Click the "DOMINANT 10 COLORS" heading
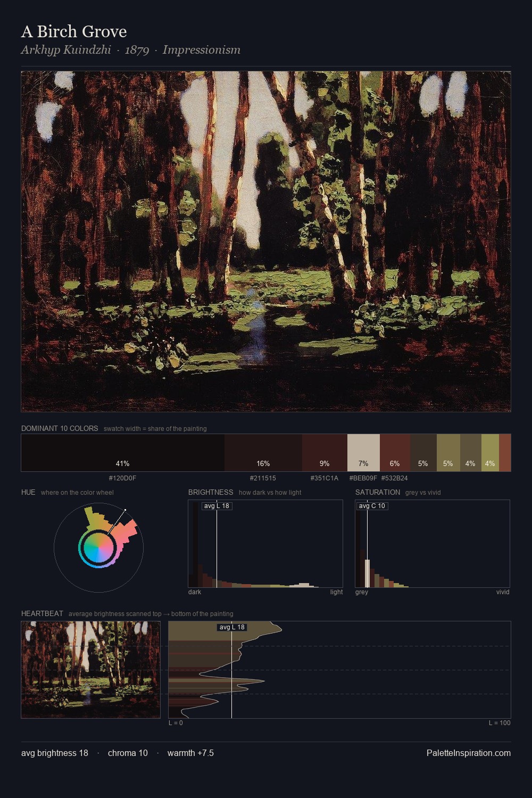532x798 pixels. coord(60,428)
